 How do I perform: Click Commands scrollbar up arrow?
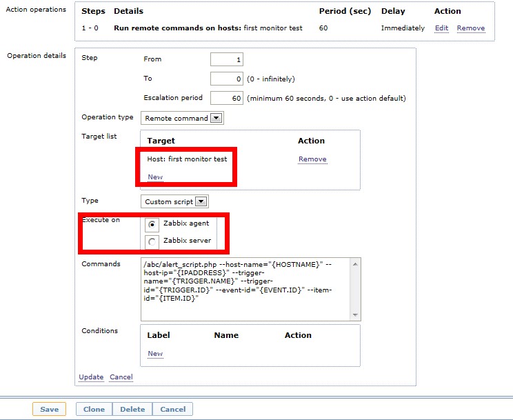pos(355,264)
